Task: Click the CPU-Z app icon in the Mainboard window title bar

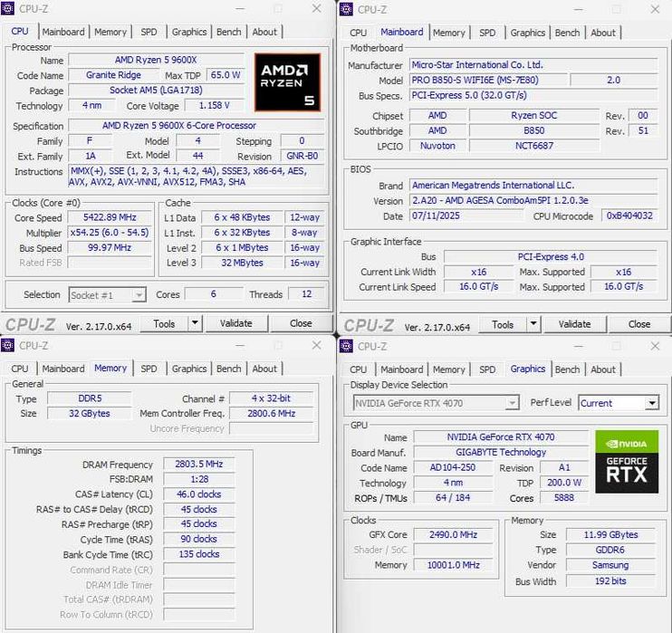Action: coord(346,9)
